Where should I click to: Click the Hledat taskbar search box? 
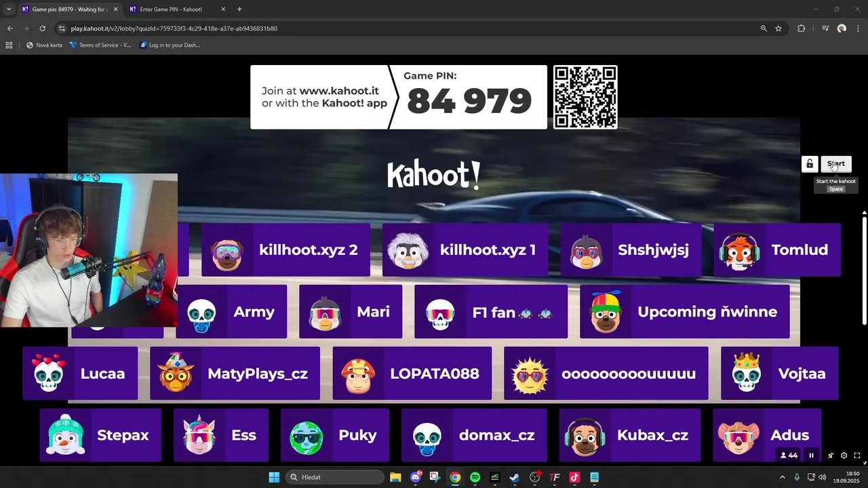[335, 477]
